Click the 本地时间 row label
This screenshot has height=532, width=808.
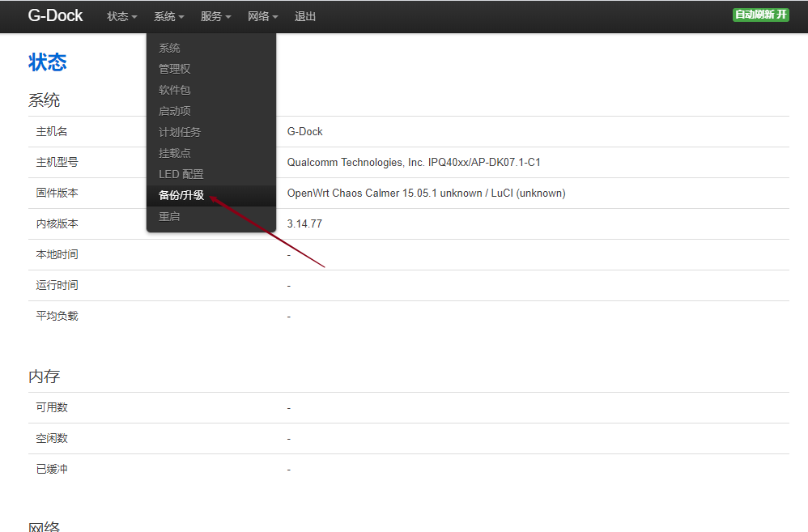[x=57, y=254]
